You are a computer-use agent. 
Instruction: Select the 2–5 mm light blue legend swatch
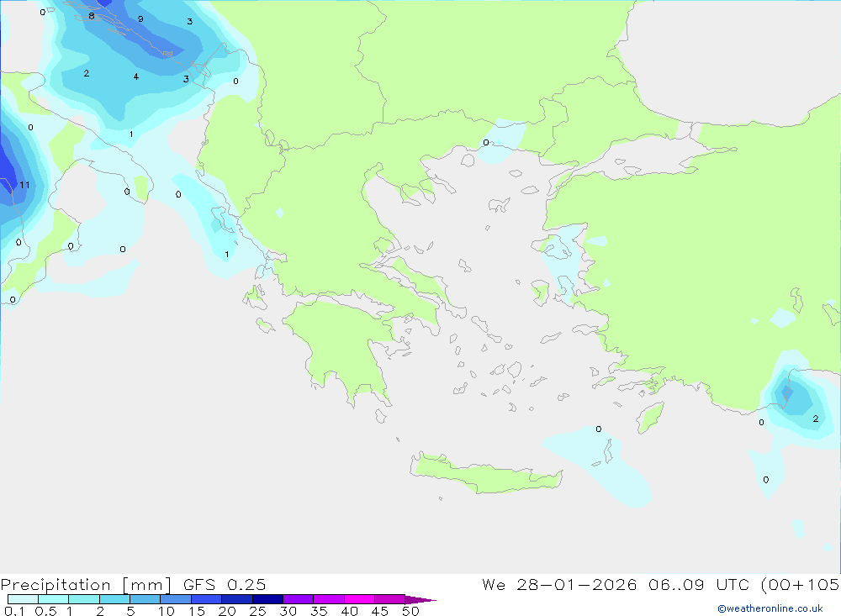click(114, 599)
